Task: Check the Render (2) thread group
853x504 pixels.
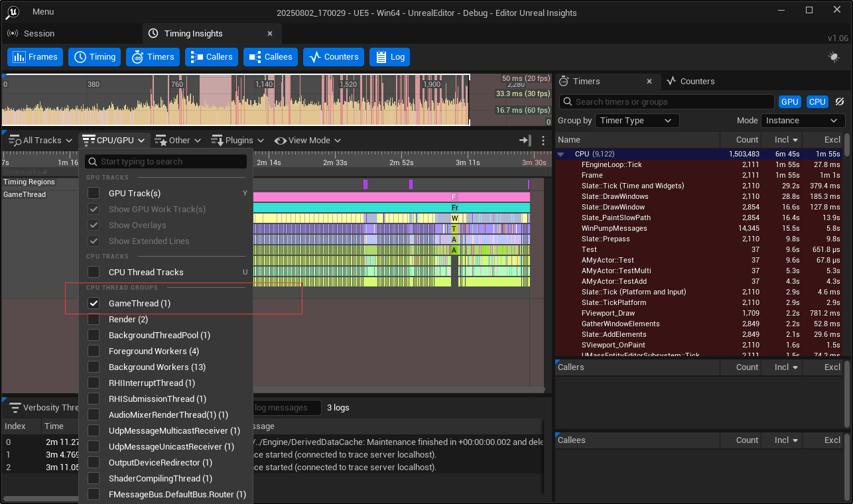Action: pyautogui.click(x=94, y=320)
